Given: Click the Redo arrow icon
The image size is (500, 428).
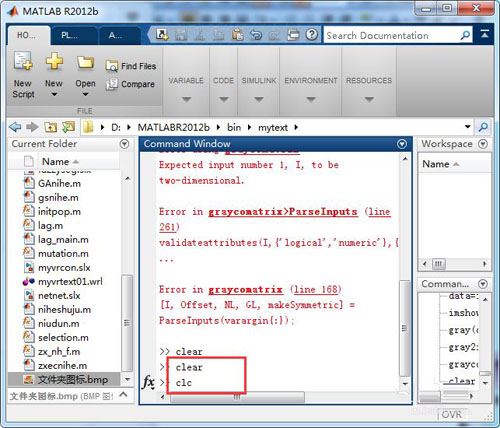Looking at the screenshot, I should [x=275, y=35].
